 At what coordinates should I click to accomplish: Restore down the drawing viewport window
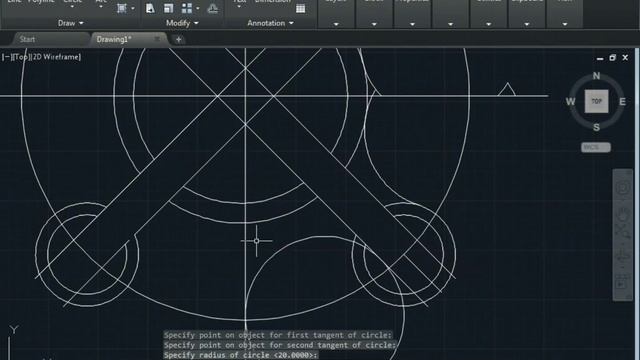(612, 58)
